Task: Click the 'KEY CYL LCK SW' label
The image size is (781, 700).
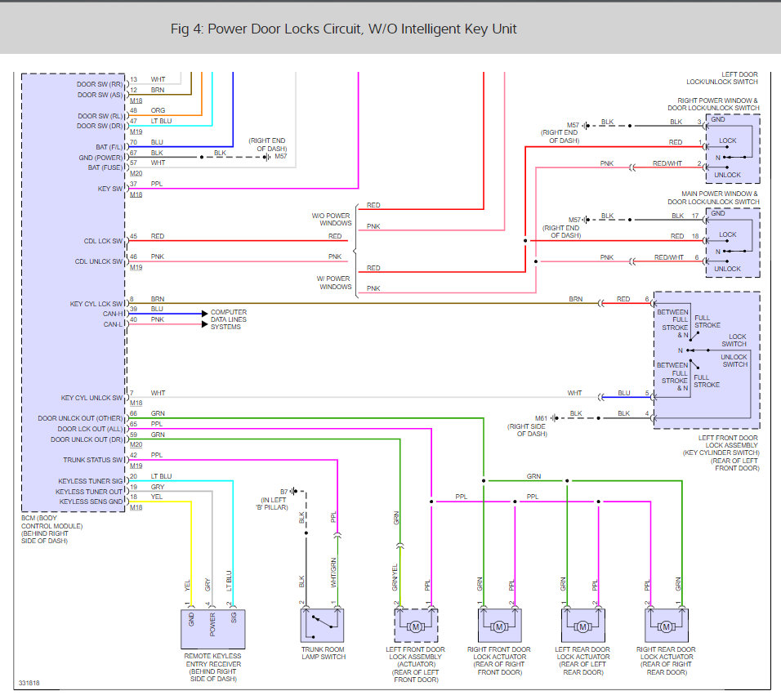Action: pyautogui.click(x=96, y=304)
